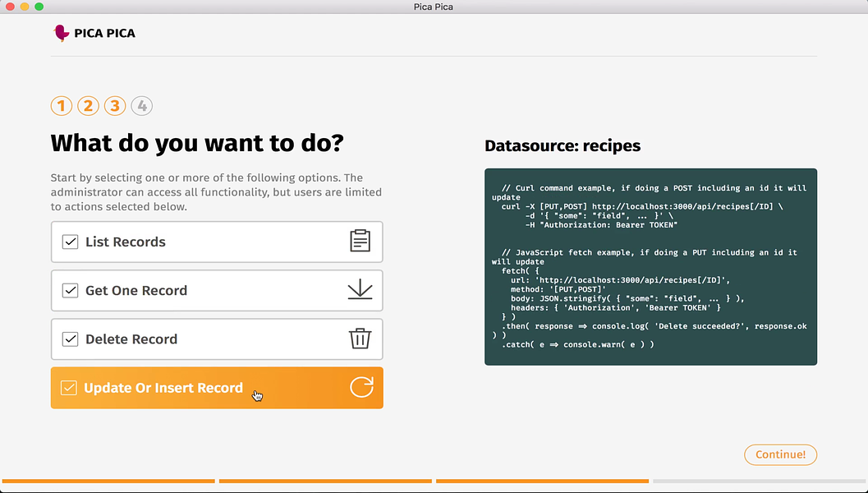Select the Get One Record label
The width and height of the screenshot is (868, 493).
tap(136, 290)
